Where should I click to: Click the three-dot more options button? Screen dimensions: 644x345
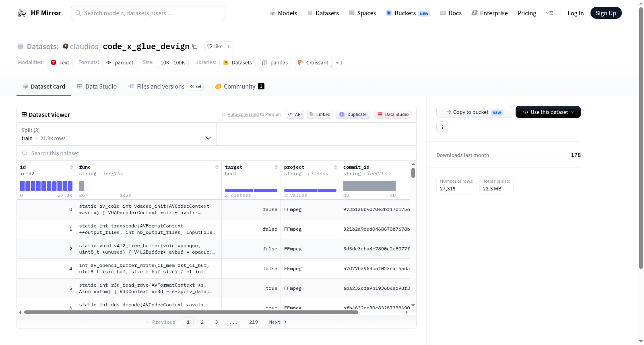point(442,127)
